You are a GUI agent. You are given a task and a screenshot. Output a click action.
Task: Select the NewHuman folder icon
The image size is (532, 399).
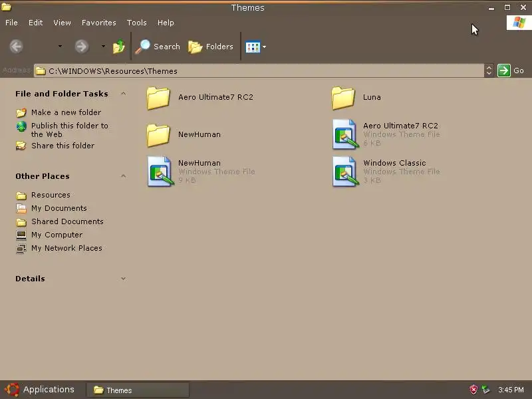click(158, 136)
